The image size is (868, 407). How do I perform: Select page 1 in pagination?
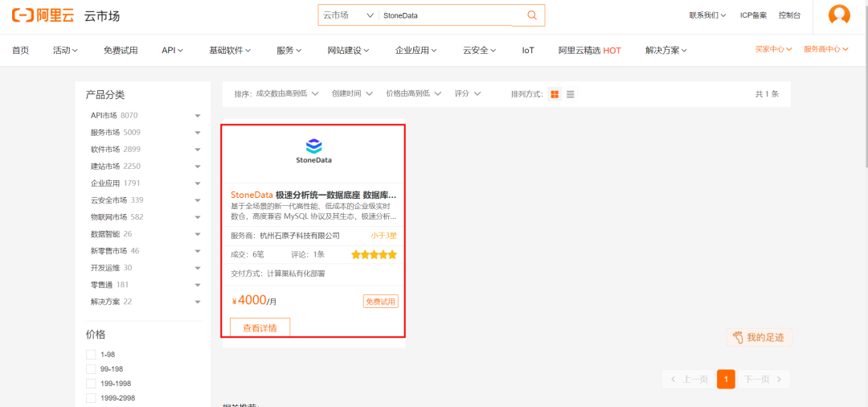point(726,380)
